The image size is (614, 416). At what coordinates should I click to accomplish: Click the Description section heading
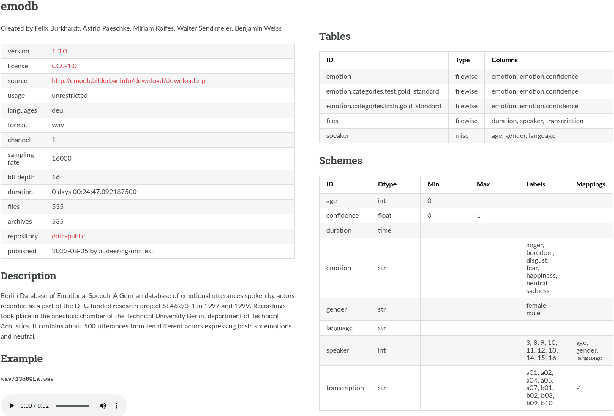click(35, 275)
